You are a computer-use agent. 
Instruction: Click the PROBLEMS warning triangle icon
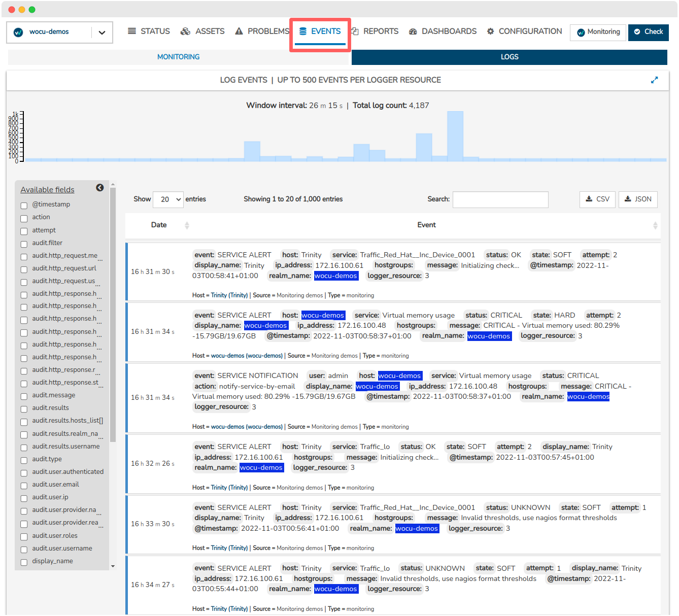pos(239,31)
